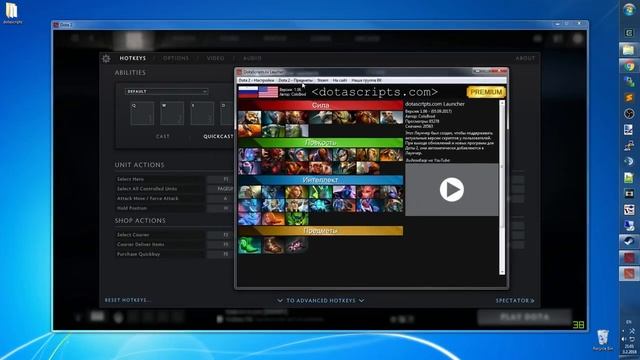Select the brown boots item under Предметы
This screenshot has height=360, width=640.
tap(273, 245)
